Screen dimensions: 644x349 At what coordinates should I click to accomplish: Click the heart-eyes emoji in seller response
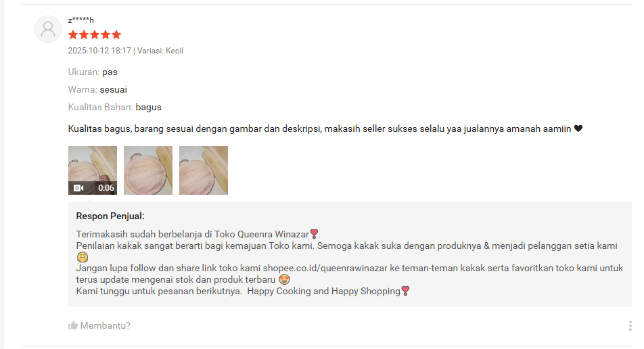284,279
